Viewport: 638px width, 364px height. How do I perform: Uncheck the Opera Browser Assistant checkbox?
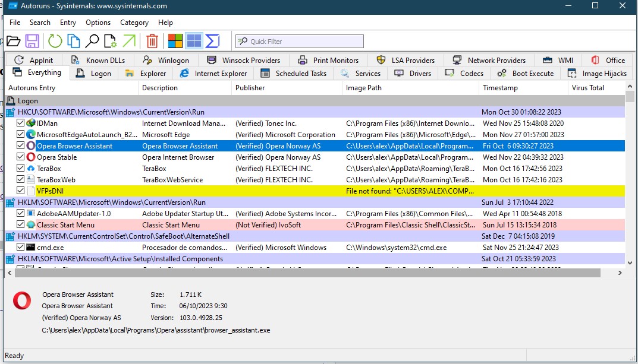click(20, 145)
